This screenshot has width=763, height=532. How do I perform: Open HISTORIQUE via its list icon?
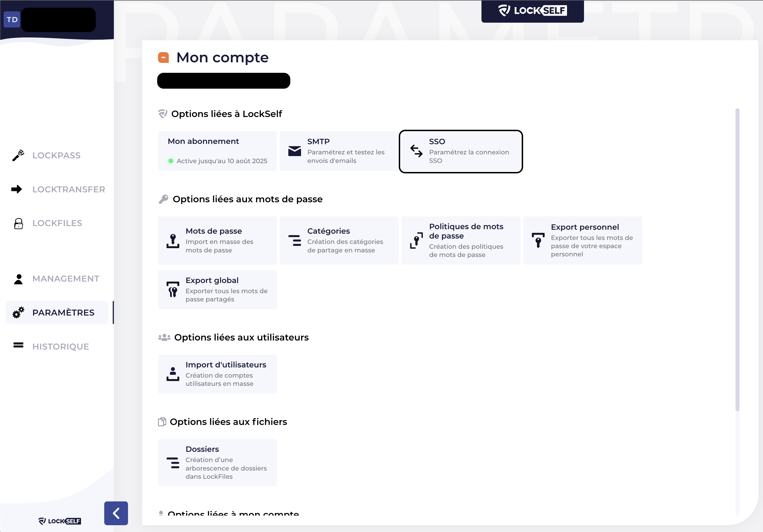[18, 346]
